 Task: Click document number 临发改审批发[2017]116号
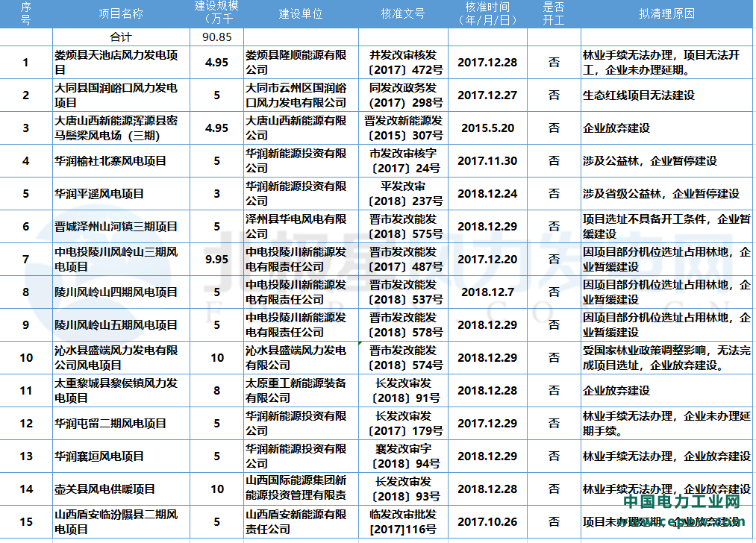click(404, 521)
